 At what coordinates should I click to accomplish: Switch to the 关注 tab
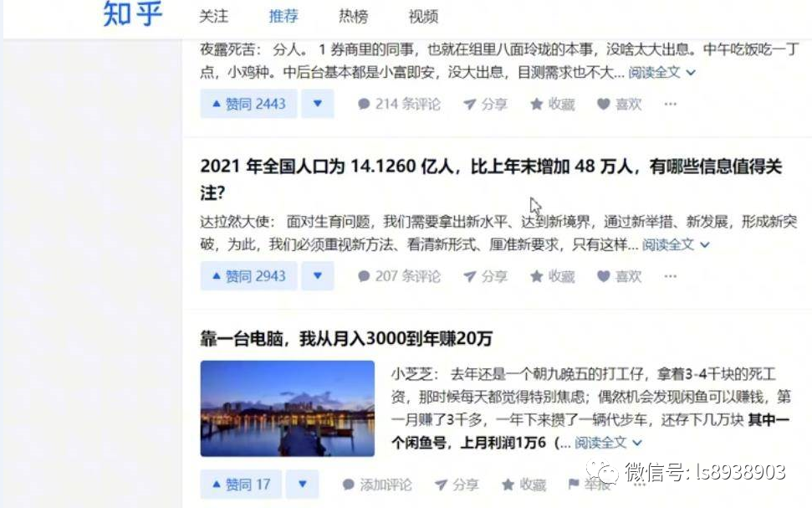213,17
